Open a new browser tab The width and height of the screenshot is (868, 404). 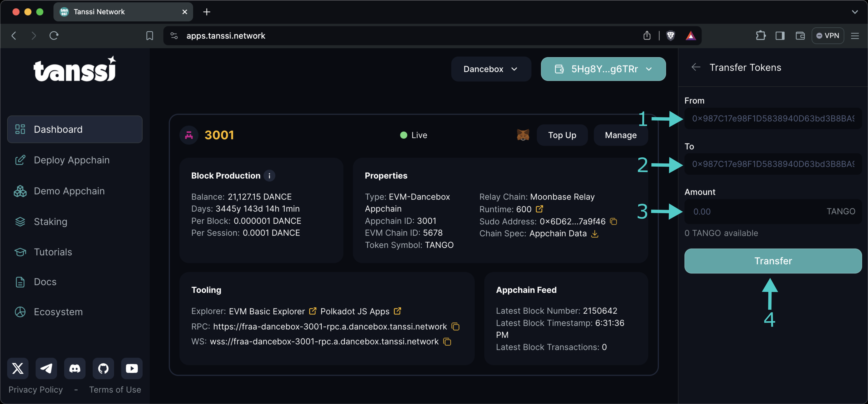click(206, 12)
